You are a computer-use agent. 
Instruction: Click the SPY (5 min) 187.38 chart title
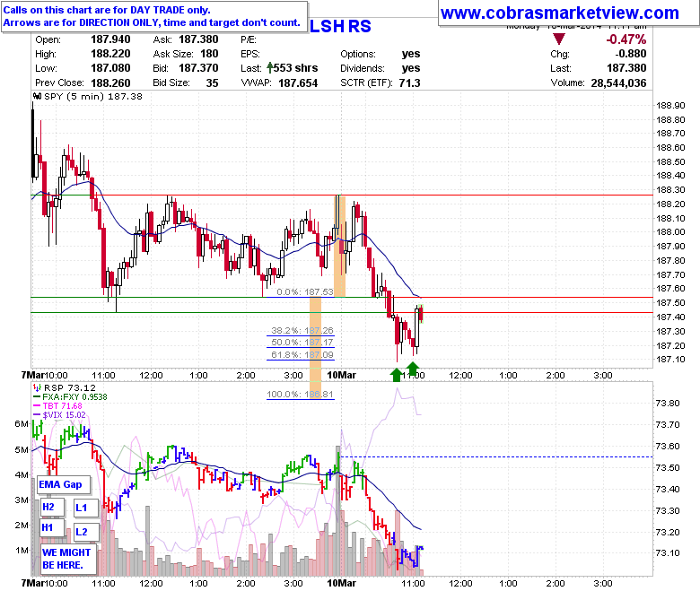[x=92, y=96]
